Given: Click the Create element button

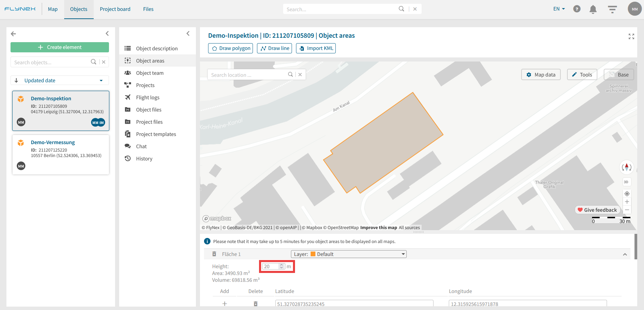Looking at the screenshot, I should [60, 47].
